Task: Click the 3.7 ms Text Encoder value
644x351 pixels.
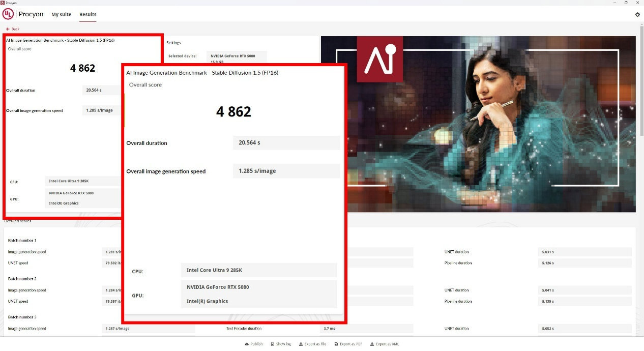Action: point(367,329)
